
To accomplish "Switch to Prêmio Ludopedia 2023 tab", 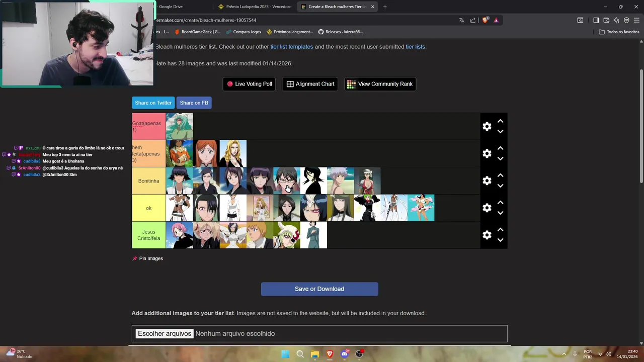I will pos(256,7).
